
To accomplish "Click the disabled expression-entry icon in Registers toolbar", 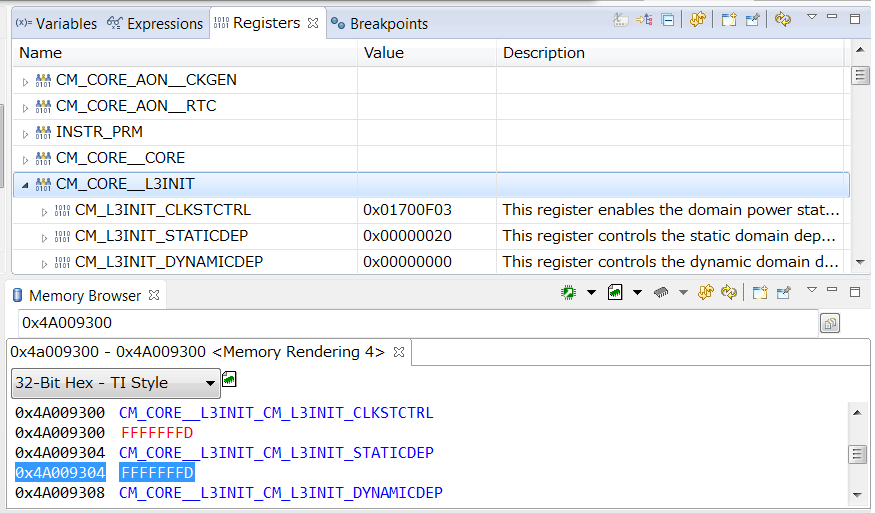I will point(620,20).
